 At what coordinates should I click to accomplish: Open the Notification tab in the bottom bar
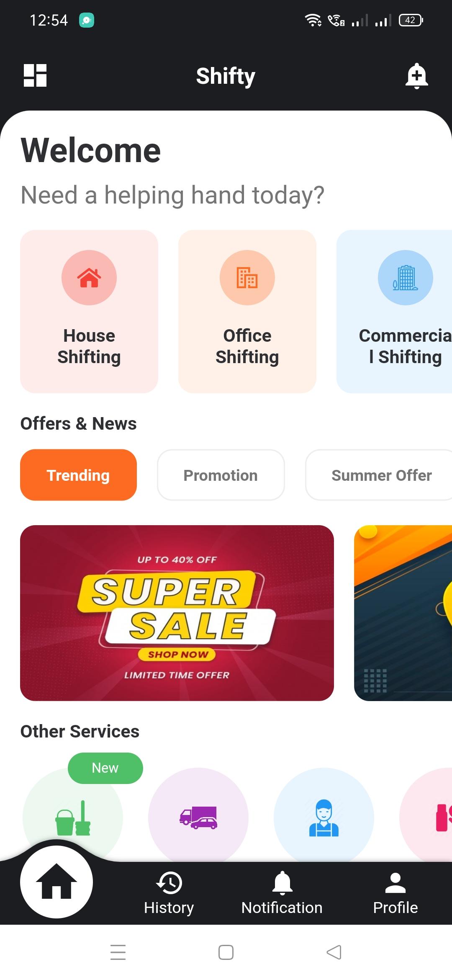(282, 893)
